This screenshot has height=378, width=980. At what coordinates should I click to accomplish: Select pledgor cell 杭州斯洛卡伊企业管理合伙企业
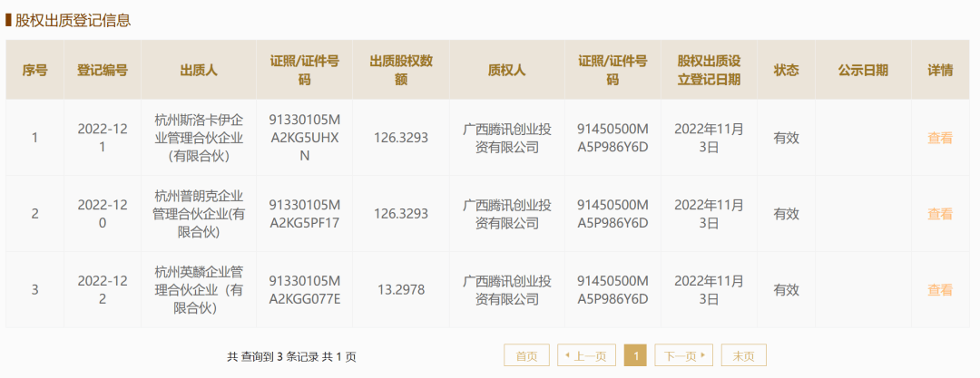coord(199,138)
